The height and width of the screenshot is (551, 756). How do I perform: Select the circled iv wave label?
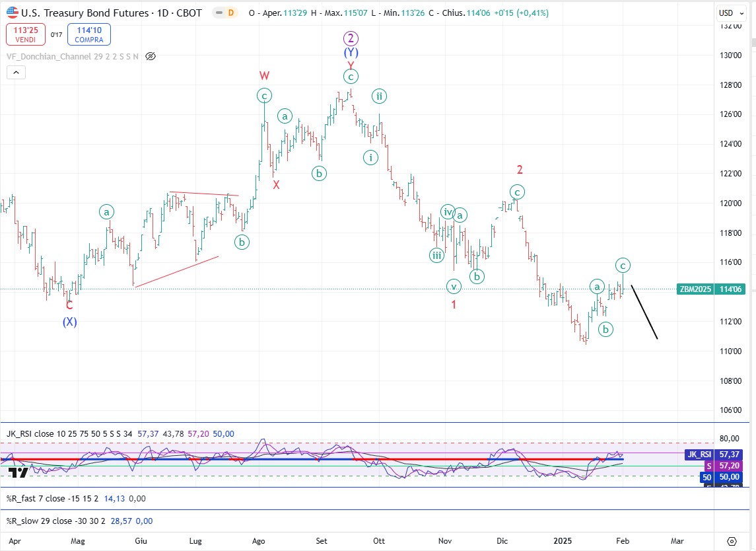click(448, 212)
